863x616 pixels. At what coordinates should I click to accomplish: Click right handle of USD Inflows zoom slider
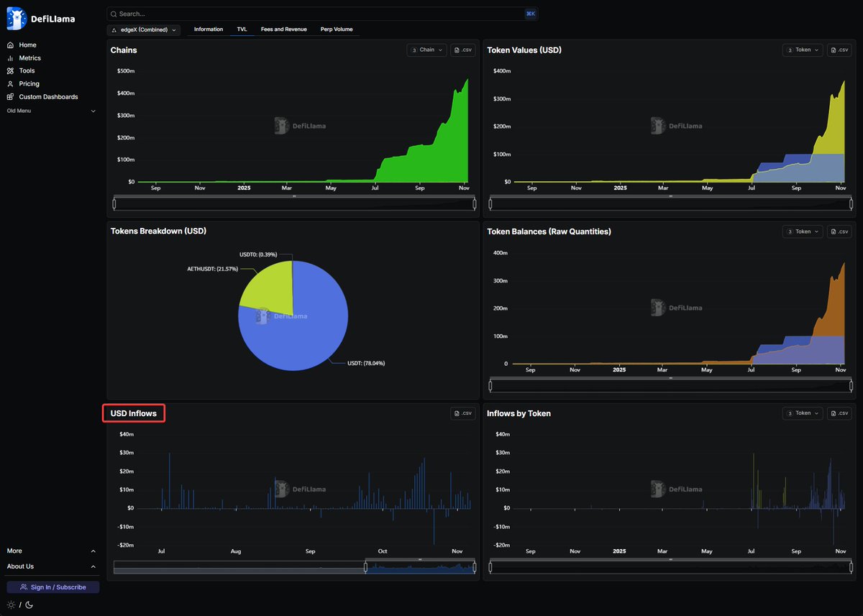475,568
